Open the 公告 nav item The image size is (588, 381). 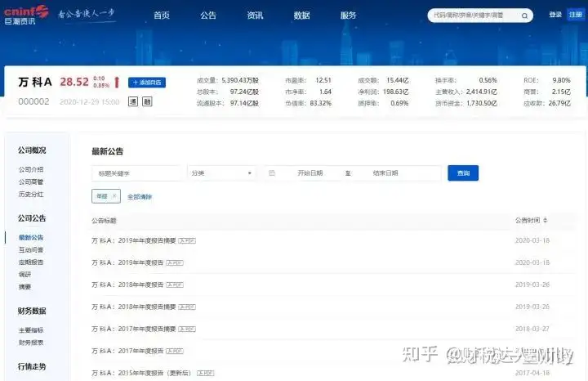pos(208,16)
